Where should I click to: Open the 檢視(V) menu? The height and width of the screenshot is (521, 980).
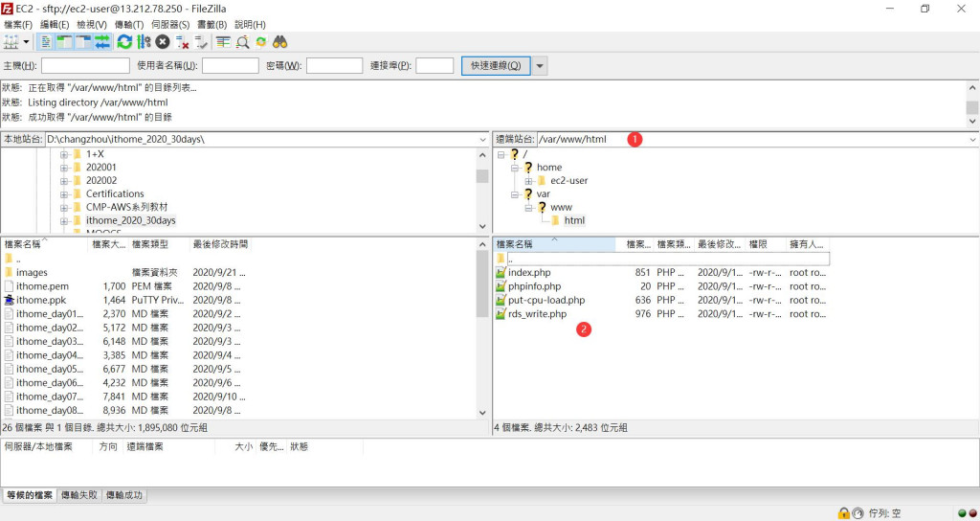tap(92, 24)
